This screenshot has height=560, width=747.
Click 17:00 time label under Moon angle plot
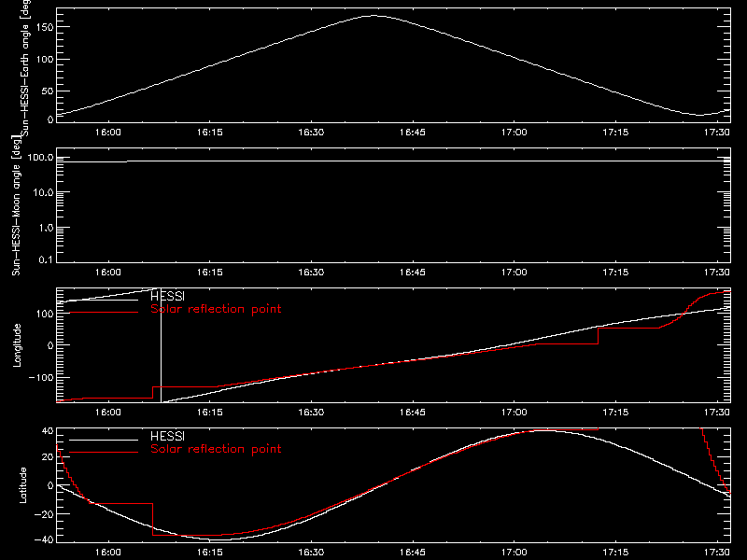click(x=514, y=273)
